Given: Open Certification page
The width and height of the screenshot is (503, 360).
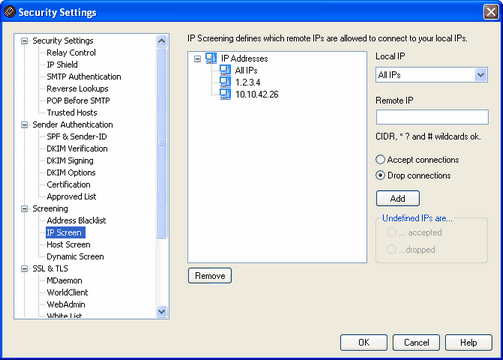Looking at the screenshot, I should (x=69, y=185).
